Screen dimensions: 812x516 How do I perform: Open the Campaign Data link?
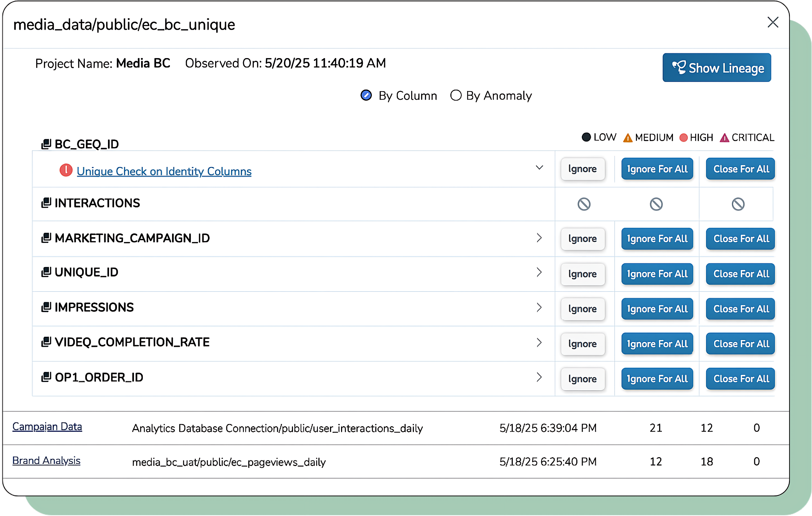click(x=47, y=427)
